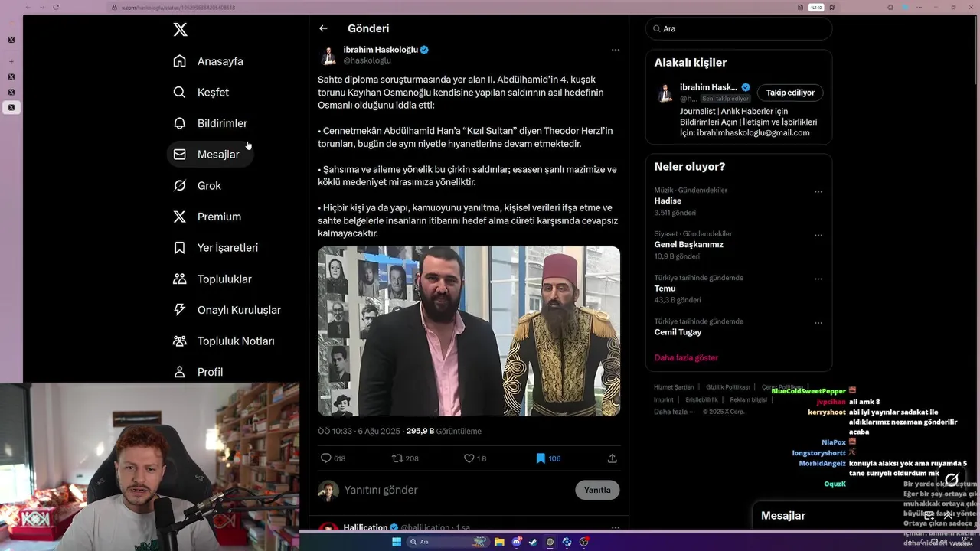The width and height of the screenshot is (980, 551).
Task: Open Premium page
Action: (207, 217)
